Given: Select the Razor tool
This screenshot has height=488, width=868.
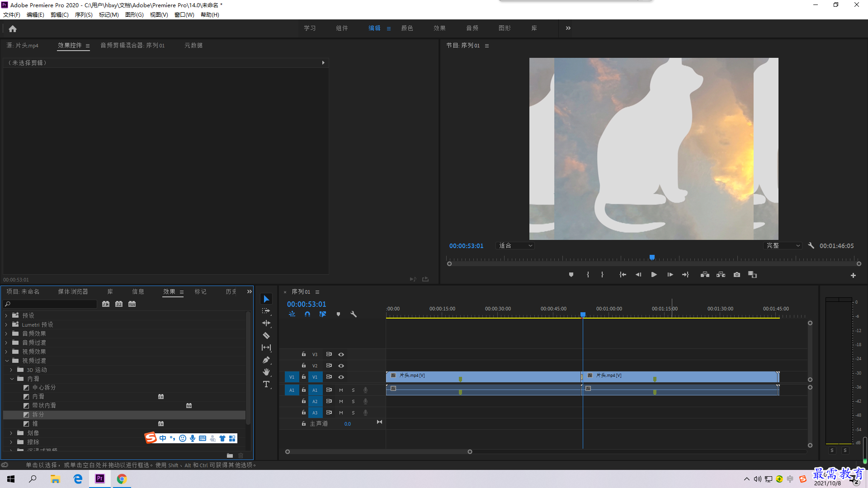Looking at the screenshot, I should click(x=266, y=335).
